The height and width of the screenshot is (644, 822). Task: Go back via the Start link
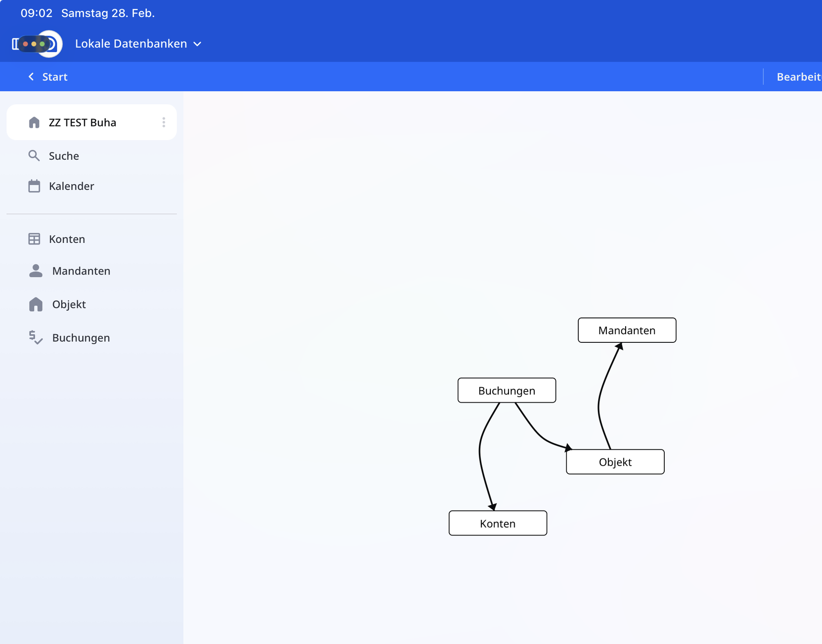coord(54,77)
